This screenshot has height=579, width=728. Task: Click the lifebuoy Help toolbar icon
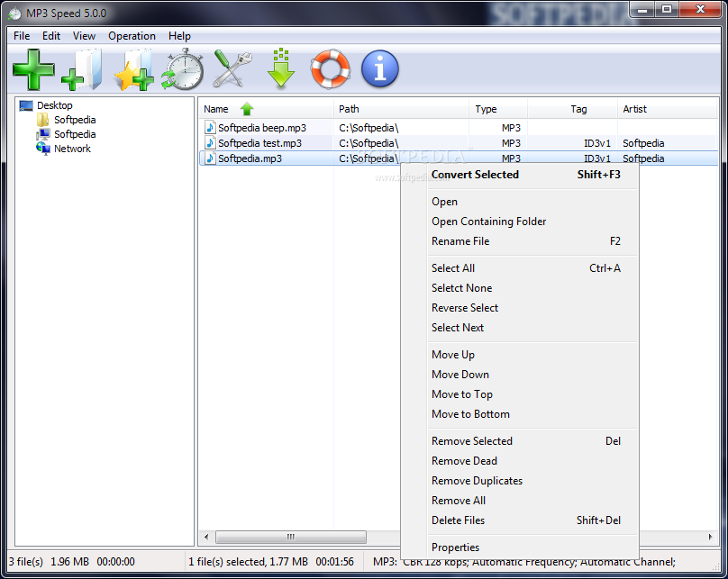click(x=330, y=69)
